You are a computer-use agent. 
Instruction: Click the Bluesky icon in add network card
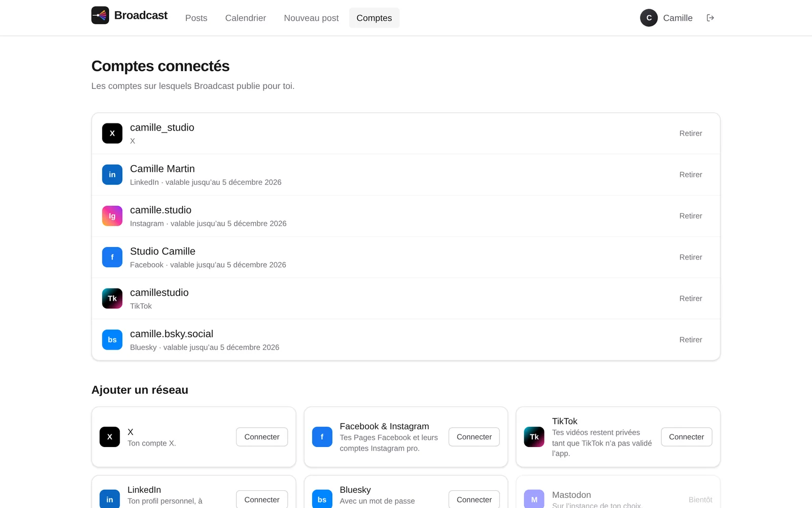click(322, 499)
